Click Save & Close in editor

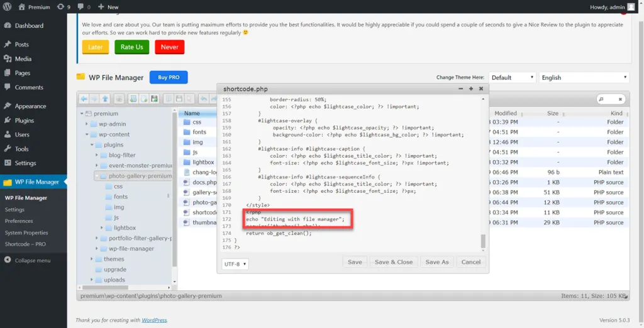click(x=394, y=262)
